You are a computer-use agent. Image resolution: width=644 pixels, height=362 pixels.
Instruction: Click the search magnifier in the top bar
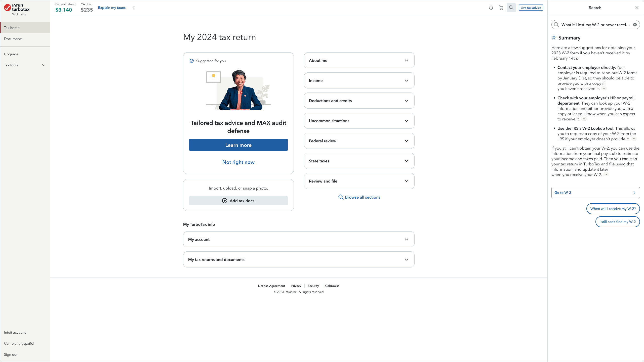point(511,8)
